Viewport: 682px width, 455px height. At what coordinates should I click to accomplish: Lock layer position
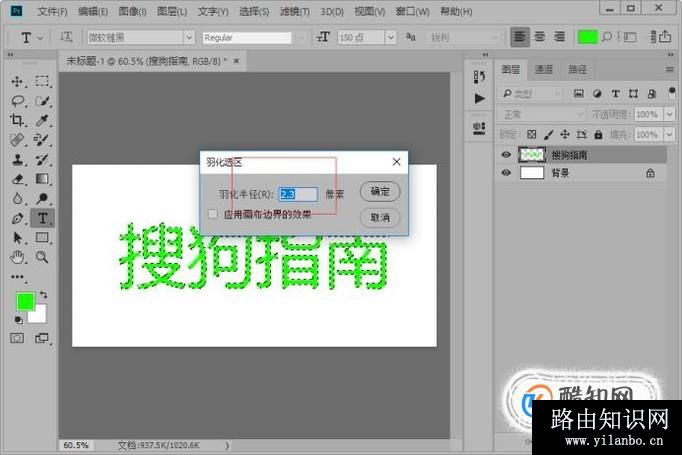click(565, 134)
